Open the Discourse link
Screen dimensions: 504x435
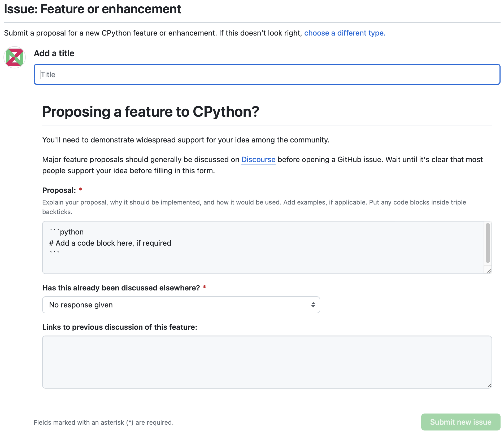[258, 159]
